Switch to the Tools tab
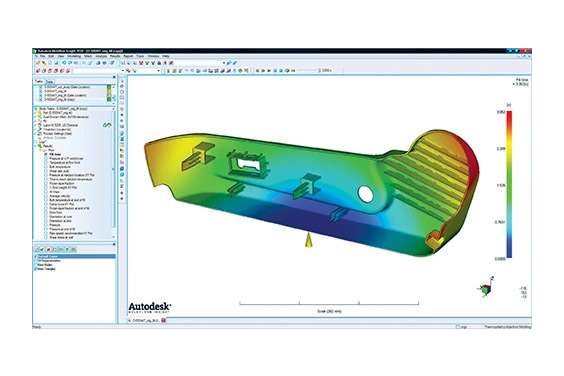The height and width of the screenshot is (376, 564). 49,82
